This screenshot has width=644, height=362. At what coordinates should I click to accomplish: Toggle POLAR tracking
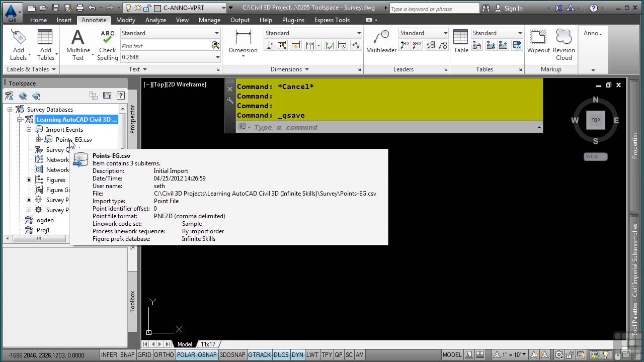[186, 355]
